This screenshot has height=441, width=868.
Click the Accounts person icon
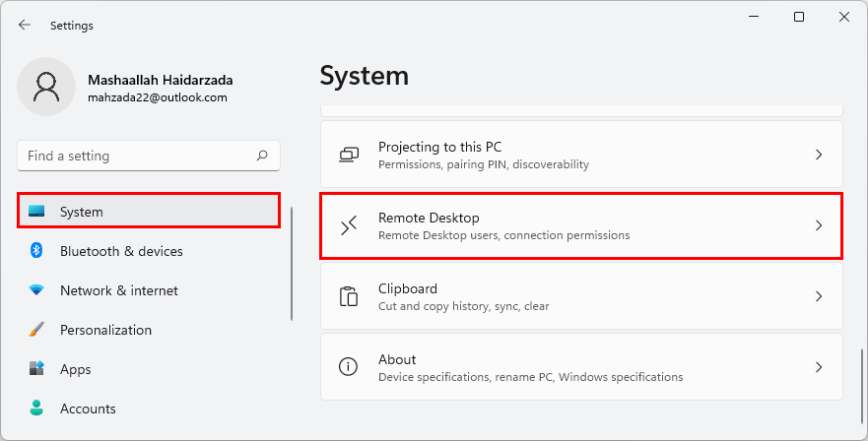[36, 408]
